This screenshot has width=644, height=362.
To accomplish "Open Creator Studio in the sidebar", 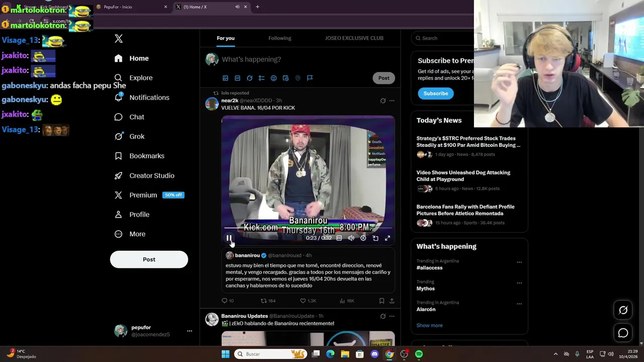I will 144,175.
